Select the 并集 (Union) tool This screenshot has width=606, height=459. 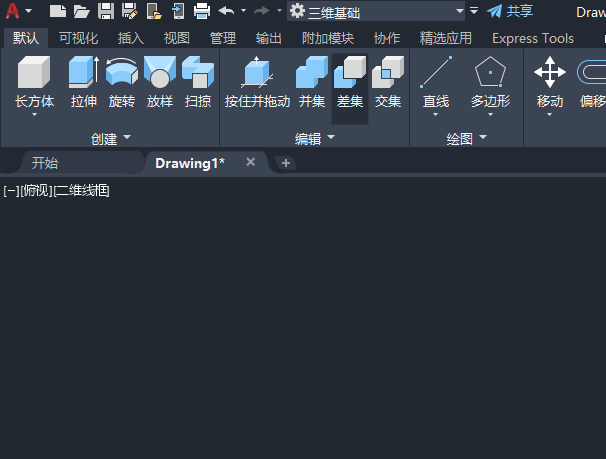312,82
